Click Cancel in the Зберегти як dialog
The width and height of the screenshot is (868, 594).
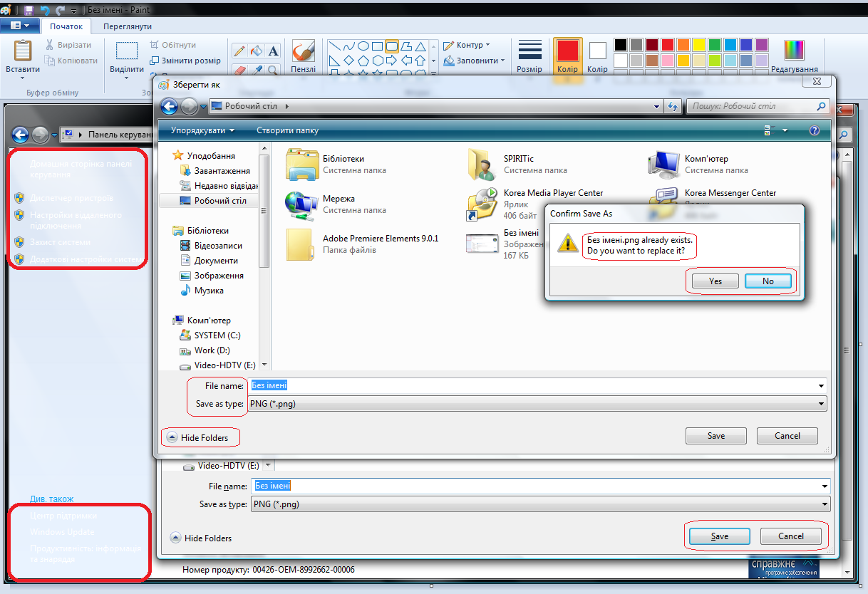coord(787,436)
